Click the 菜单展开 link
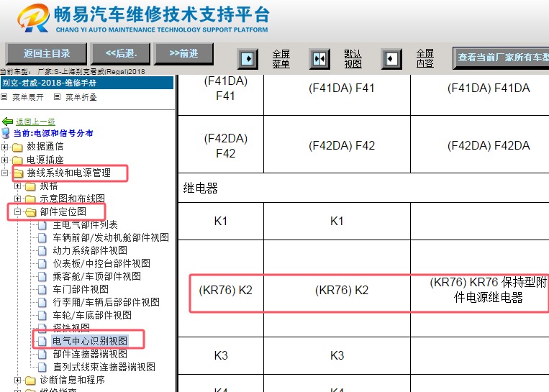Viewport: 549px width, 392px height. pyautogui.click(x=28, y=97)
